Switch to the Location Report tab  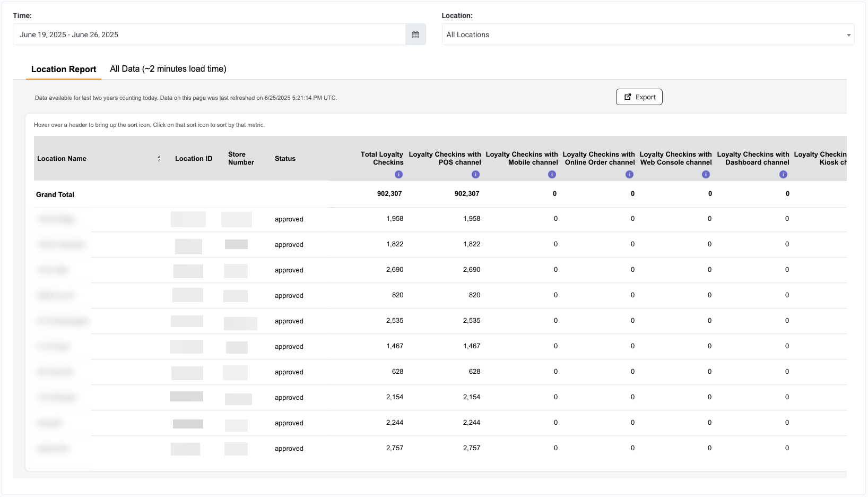(x=64, y=69)
